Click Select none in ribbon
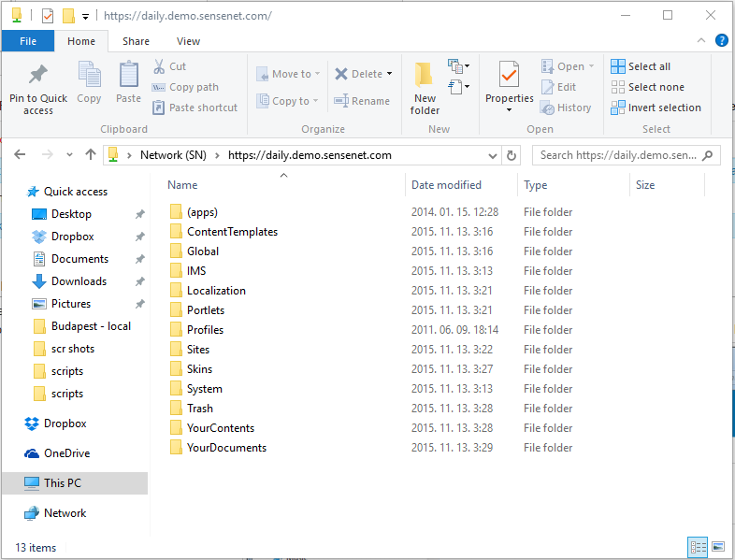 pyautogui.click(x=647, y=87)
